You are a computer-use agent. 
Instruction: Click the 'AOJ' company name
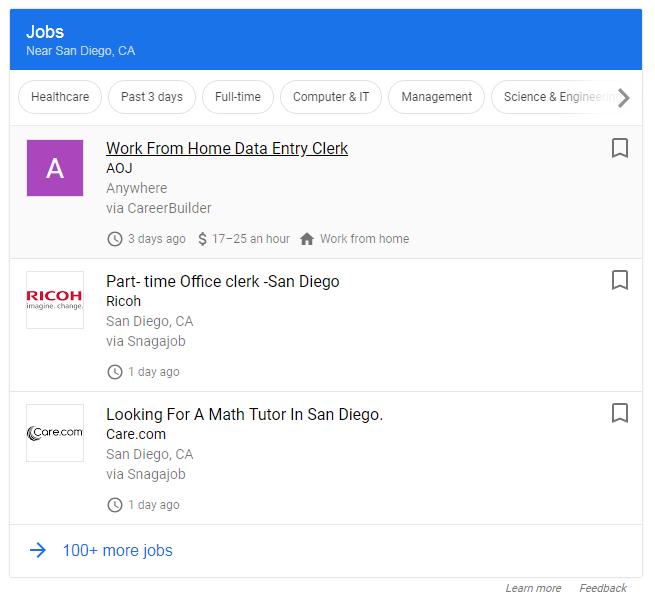(119, 168)
